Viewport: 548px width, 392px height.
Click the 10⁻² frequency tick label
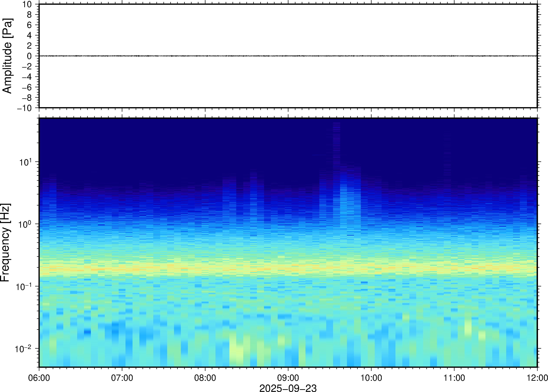(x=23, y=349)
